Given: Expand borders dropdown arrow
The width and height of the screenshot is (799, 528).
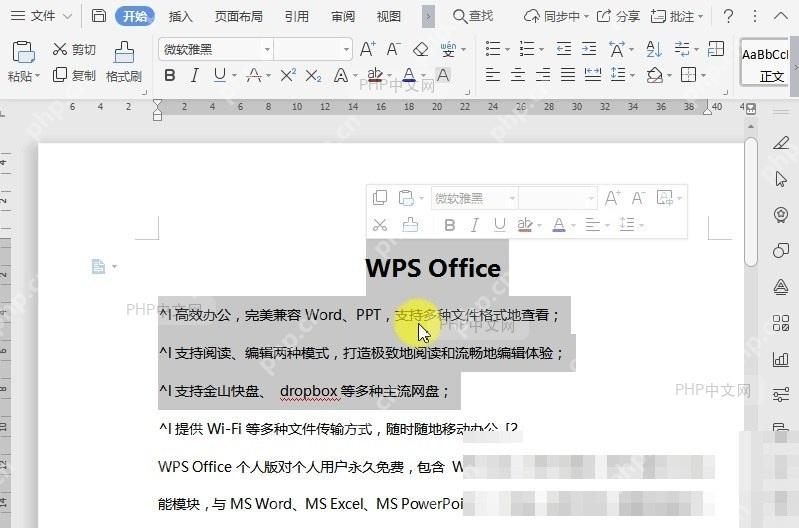Looking at the screenshot, I should [x=703, y=76].
